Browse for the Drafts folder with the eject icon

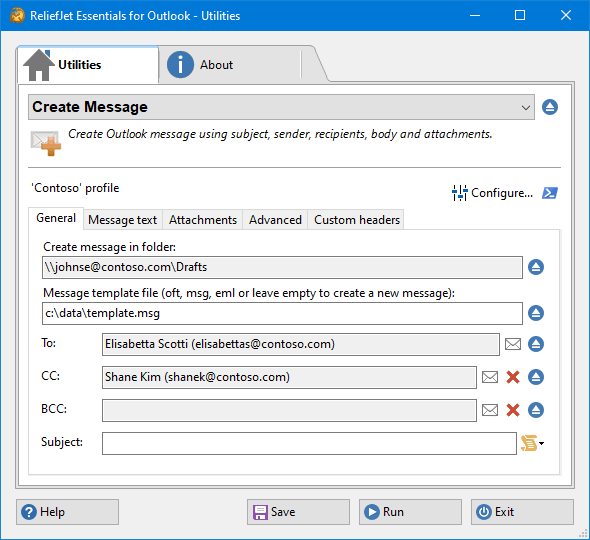[x=536, y=268]
